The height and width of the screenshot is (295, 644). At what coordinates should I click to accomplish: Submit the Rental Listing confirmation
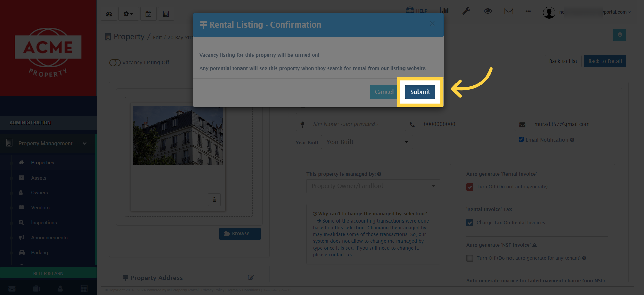coord(420,92)
